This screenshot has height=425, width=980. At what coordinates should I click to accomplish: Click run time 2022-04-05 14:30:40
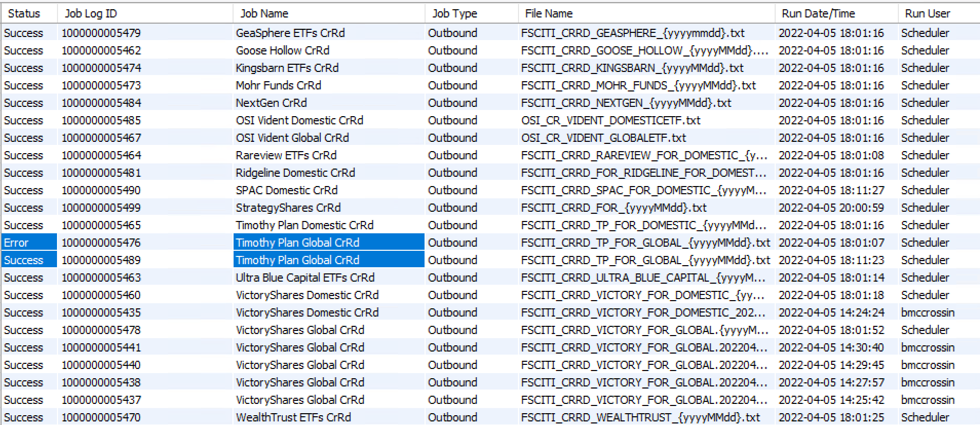click(x=832, y=347)
